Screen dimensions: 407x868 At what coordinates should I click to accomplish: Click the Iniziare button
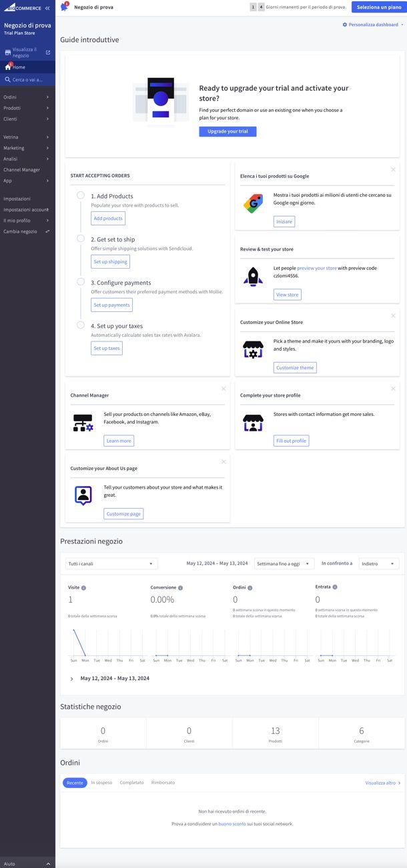284,221
